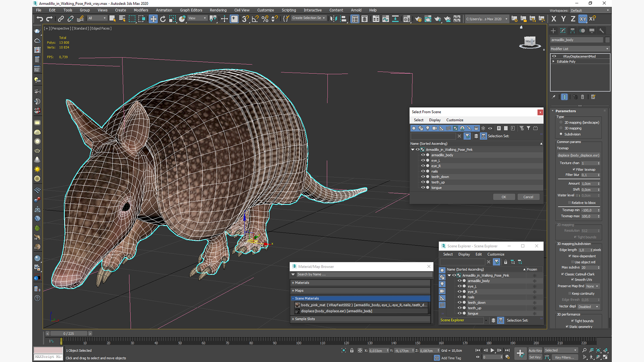Enable Relative to bbox checkbox

570,202
